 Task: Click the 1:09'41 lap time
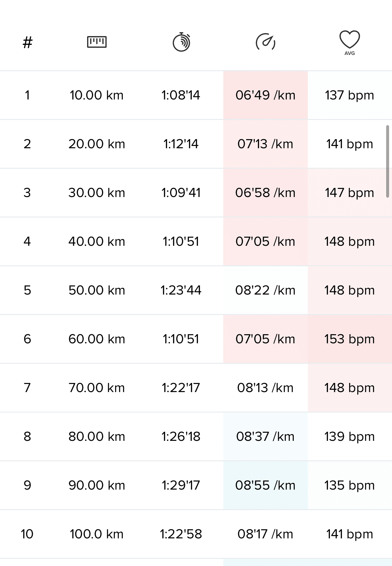181,193
